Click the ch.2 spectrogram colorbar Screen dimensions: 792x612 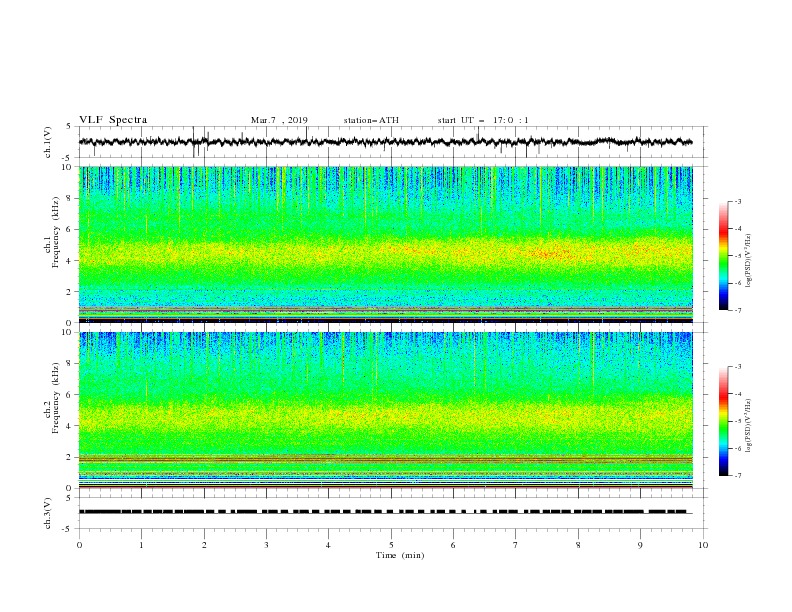coord(723,421)
